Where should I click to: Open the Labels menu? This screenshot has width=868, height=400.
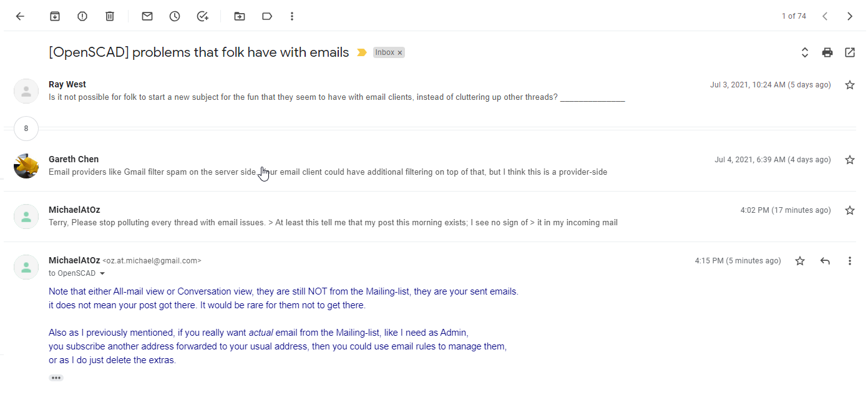[x=267, y=16]
